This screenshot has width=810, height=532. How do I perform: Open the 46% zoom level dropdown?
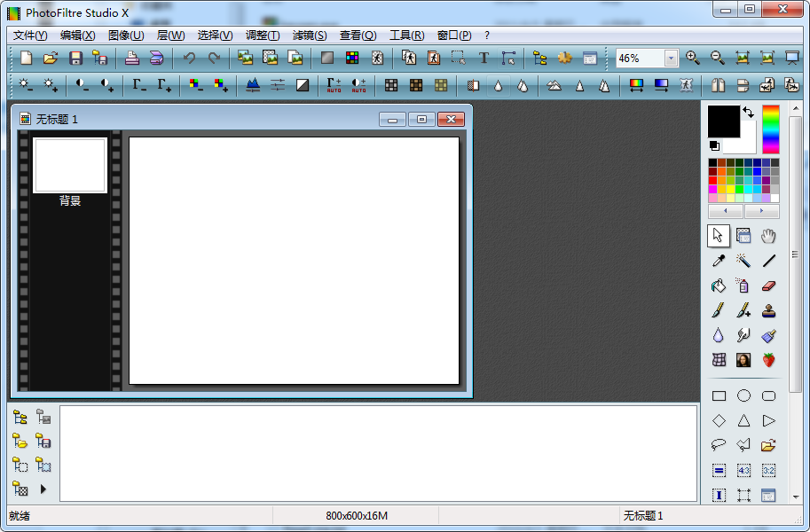tap(671, 59)
